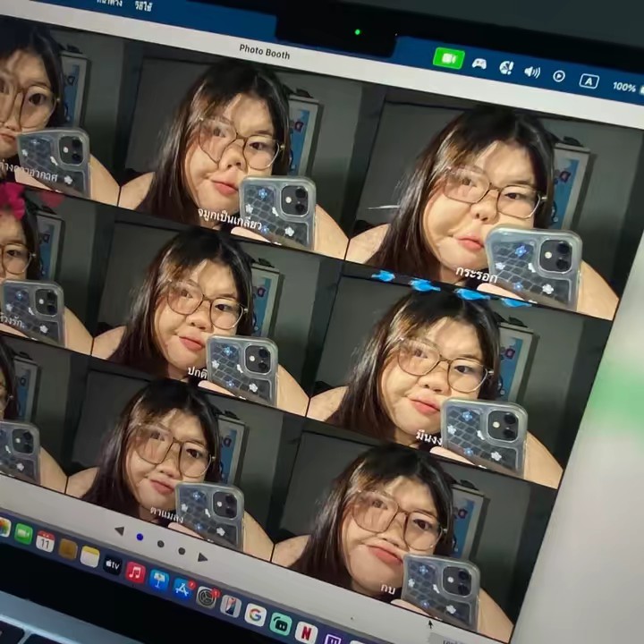Open the วิธีใช้ (Help) menu
644x644 pixels.
click(x=143, y=5)
